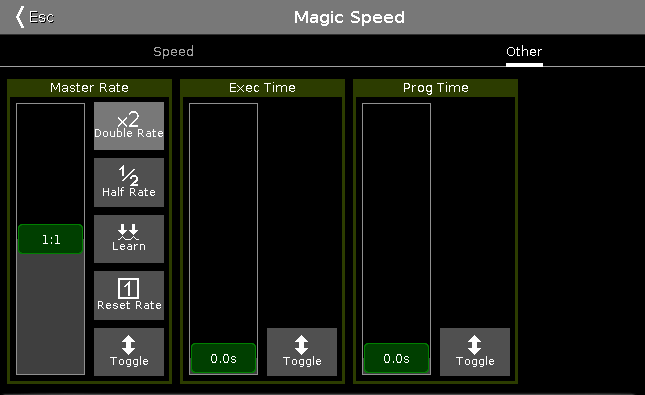Toggle the Prog Time fader

point(475,352)
